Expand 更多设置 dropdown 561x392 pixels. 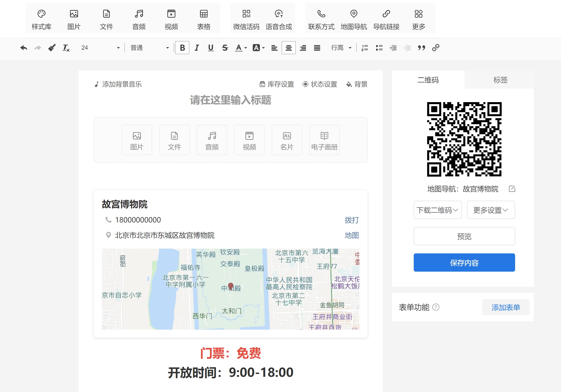point(491,210)
